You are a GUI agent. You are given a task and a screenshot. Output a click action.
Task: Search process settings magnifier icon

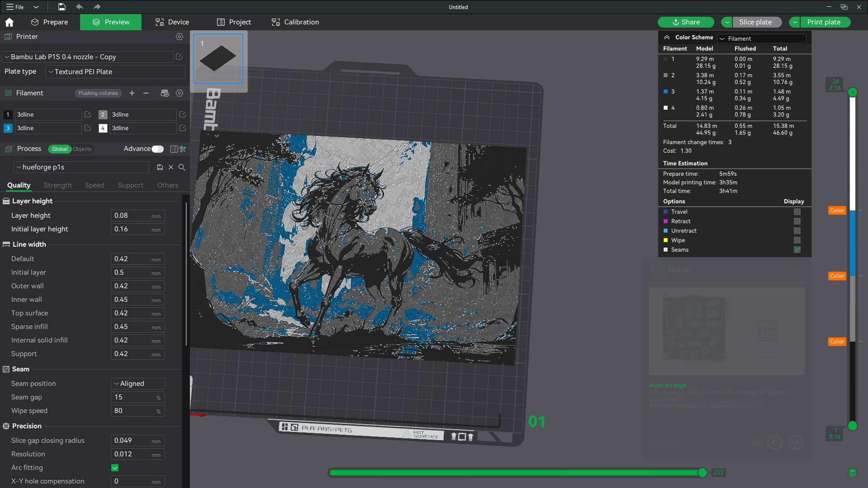click(182, 167)
